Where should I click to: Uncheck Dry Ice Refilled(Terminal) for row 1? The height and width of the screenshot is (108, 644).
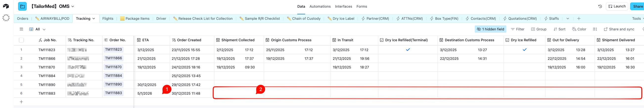click(408, 50)
